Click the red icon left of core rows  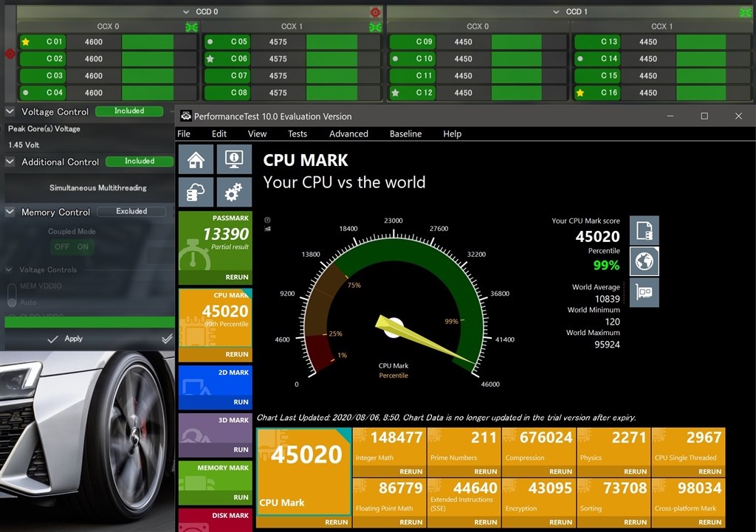coord(10,53)
